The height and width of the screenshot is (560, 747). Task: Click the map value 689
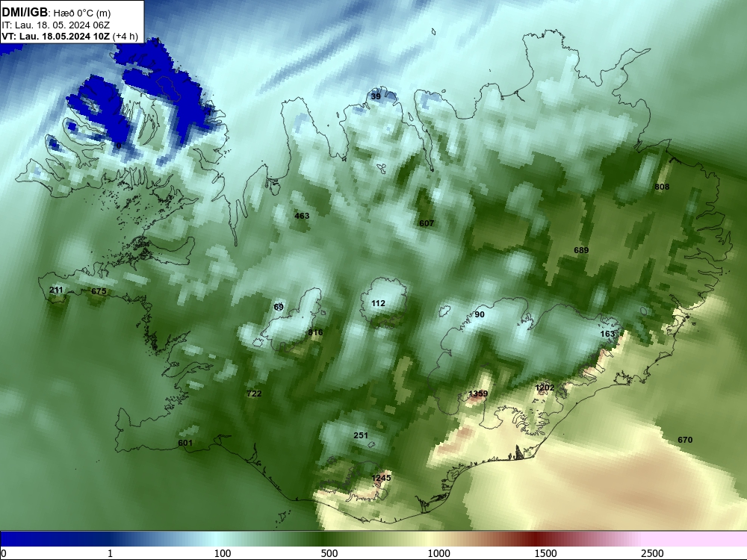[581, 250]
